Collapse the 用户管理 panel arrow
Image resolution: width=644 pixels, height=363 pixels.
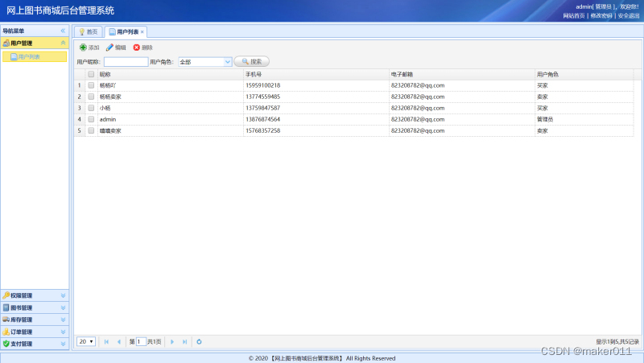[x=63, y=43]
